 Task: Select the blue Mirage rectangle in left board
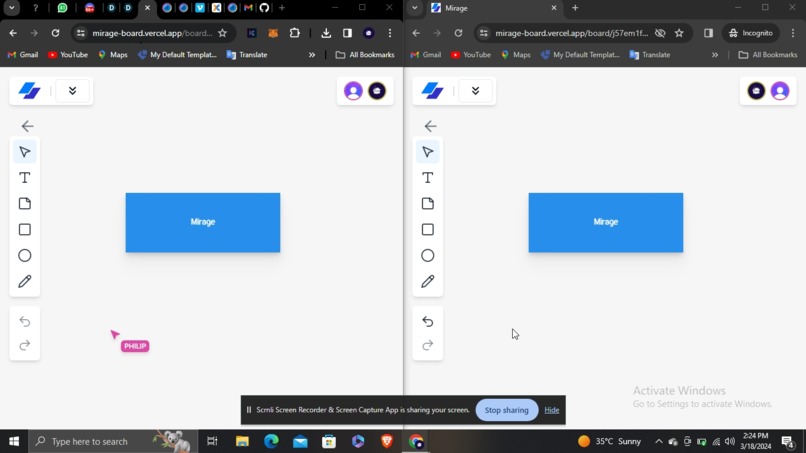pyautogui.click(x=203, y=223)
